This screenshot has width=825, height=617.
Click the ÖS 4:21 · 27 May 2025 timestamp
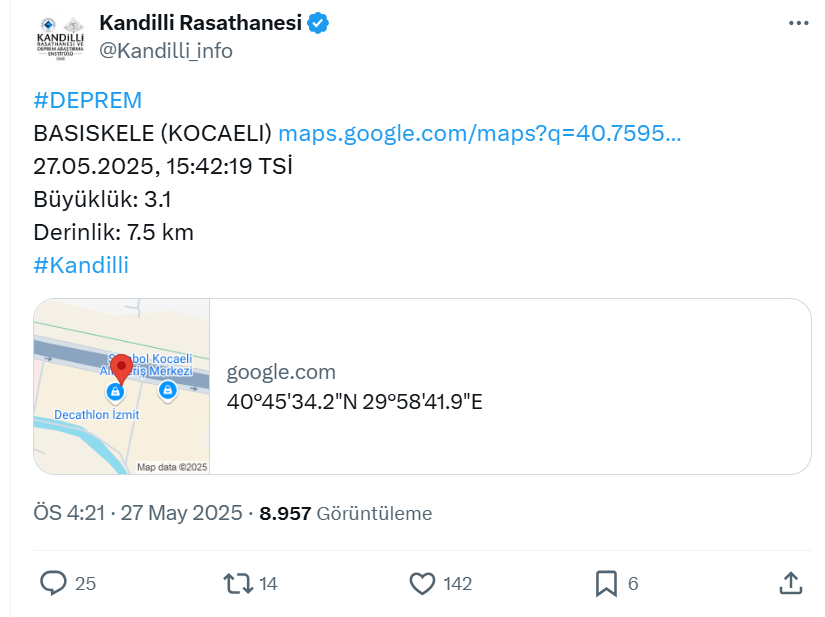pos(138,513)
